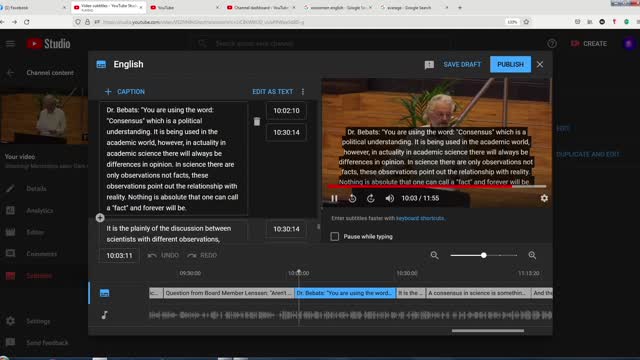Redo the caption edit
The image size is (640, 360).
(202, 256)
